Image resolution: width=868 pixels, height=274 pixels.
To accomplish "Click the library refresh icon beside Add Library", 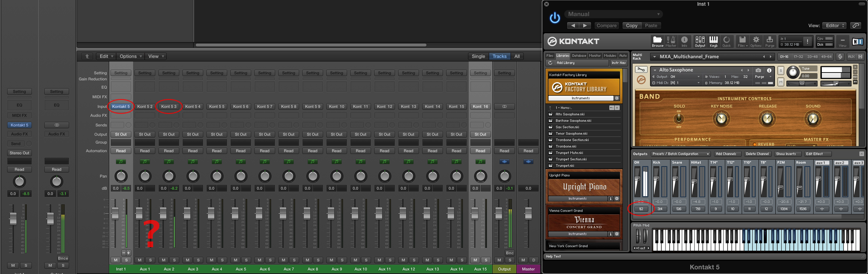I will point(550,63).
